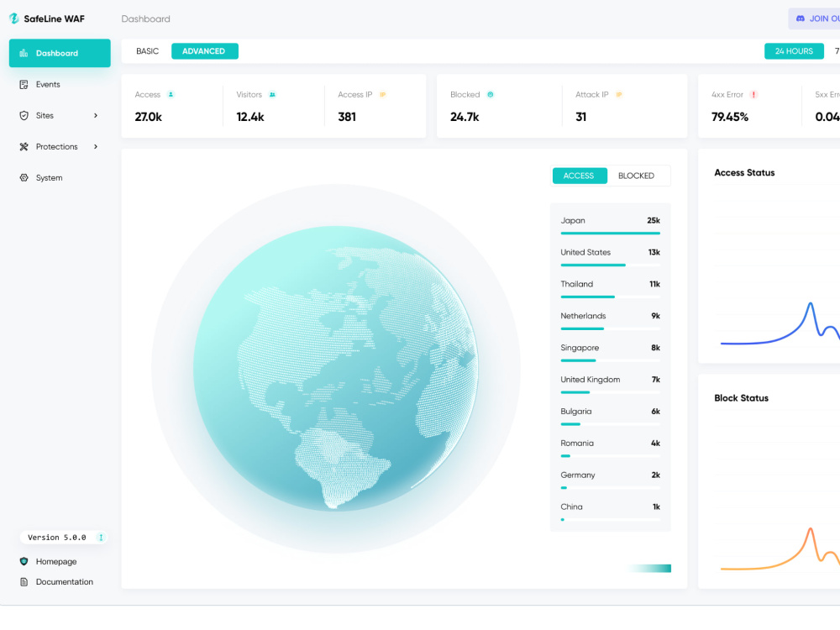This screenshot has width=840, height=630.
Task: Click the Block Status heading
Action: pos(742,398)
